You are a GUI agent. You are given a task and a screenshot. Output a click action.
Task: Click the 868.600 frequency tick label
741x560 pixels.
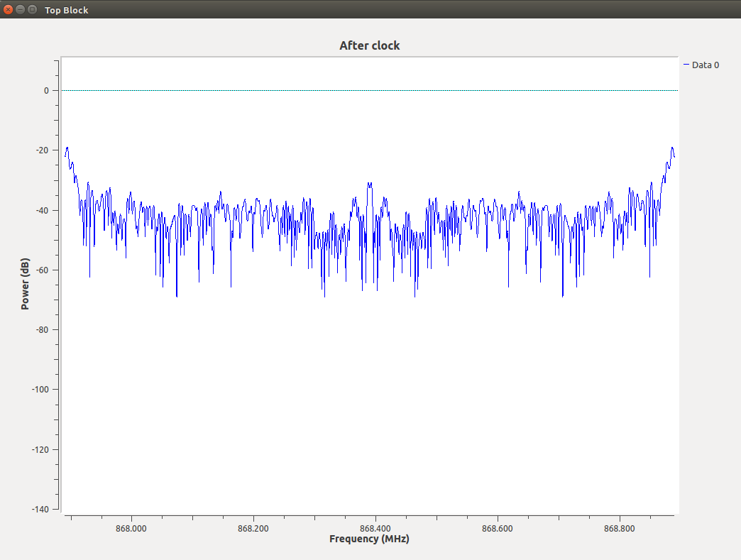[497, 528]
